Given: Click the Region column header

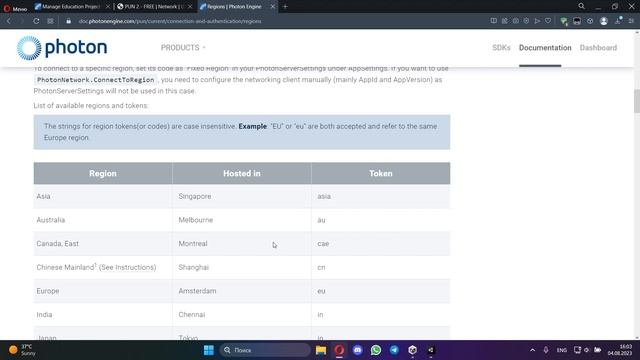Looking at the screenshot, I should coord(103,173).
